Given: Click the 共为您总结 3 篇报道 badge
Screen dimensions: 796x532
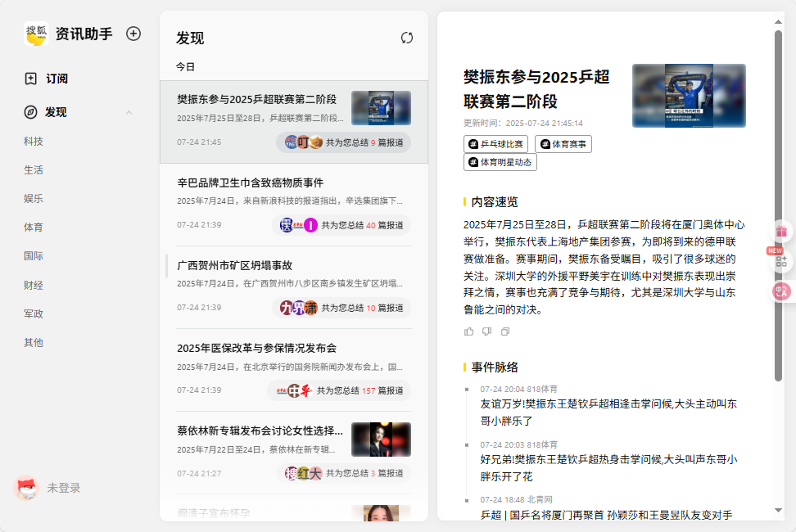Looking at the screenshot, I should click(344, 473).
